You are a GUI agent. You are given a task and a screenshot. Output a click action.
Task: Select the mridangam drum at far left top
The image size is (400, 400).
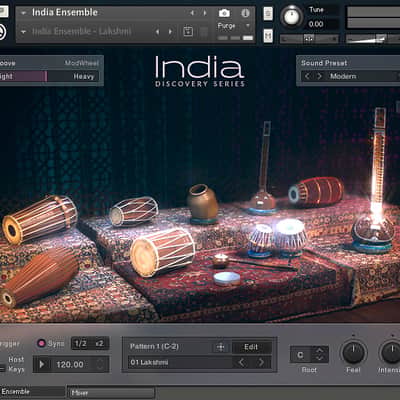pyautogui.click(x=40, y=219)
